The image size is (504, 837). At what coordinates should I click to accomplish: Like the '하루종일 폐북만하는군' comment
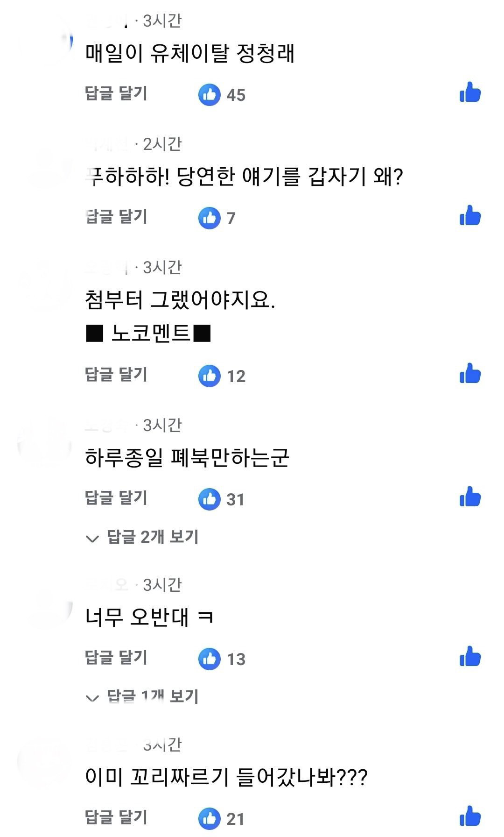[470, 497]
